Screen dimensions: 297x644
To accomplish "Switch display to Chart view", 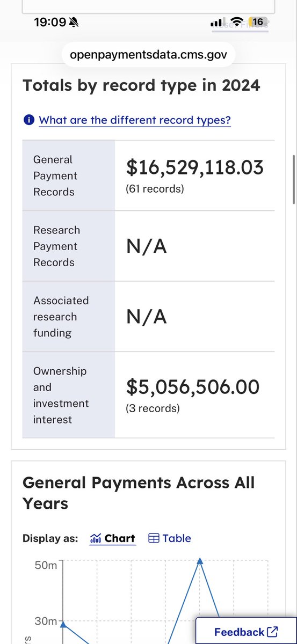I will click(113, 538).
